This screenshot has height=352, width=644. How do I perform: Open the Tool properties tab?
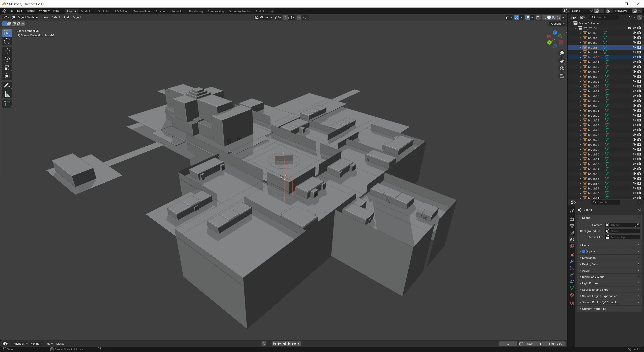[572, 211]
